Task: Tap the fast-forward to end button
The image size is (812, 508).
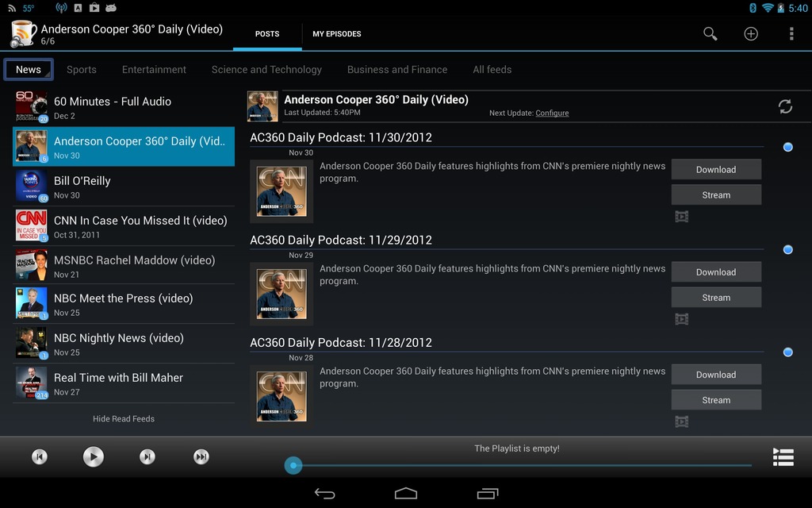Action: 201,456
